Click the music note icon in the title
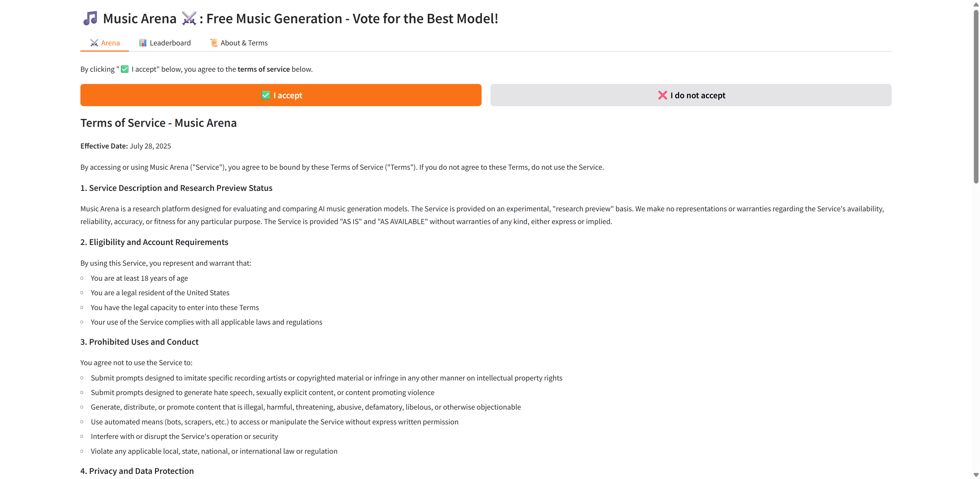Screen dimensions: 980x479 pyautogui.click(x=91, y=18)
